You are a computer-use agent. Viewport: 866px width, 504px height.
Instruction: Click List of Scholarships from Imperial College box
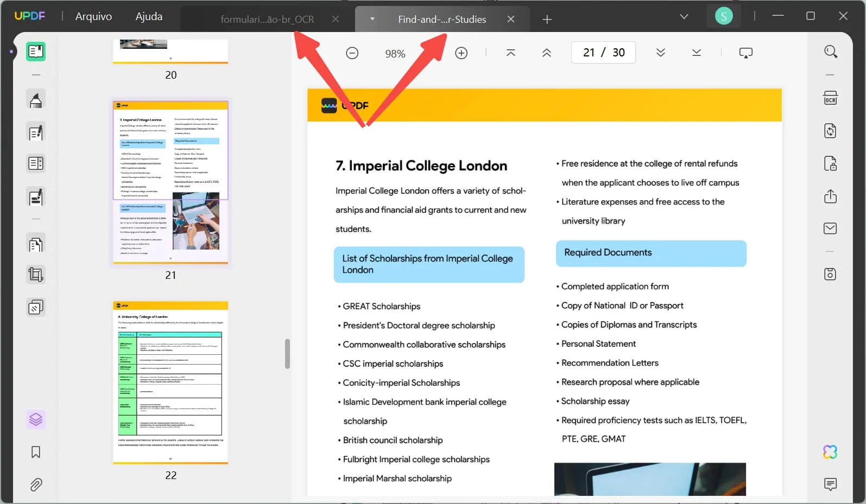click(429, 264)
